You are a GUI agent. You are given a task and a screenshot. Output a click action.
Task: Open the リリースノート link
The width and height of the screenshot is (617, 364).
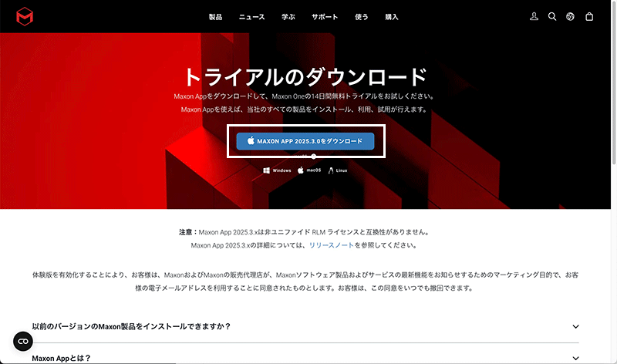click(x=331, y=245)
